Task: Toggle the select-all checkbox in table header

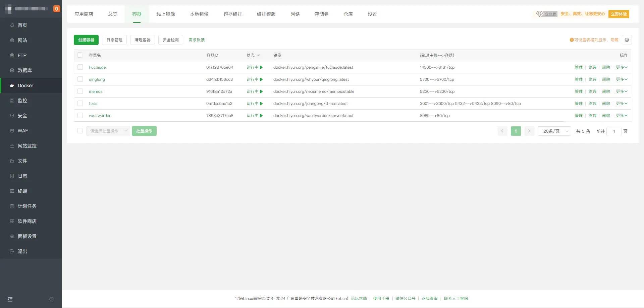Action: (x=80, y=55)
